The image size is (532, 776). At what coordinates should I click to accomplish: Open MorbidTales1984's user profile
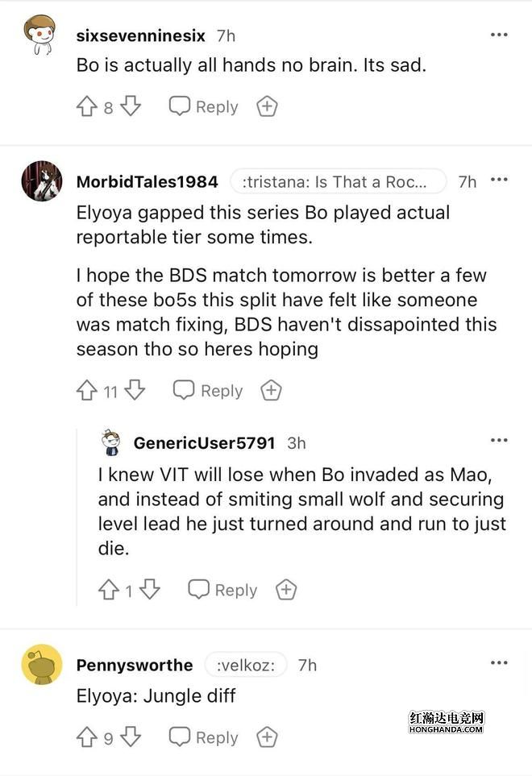147,182
